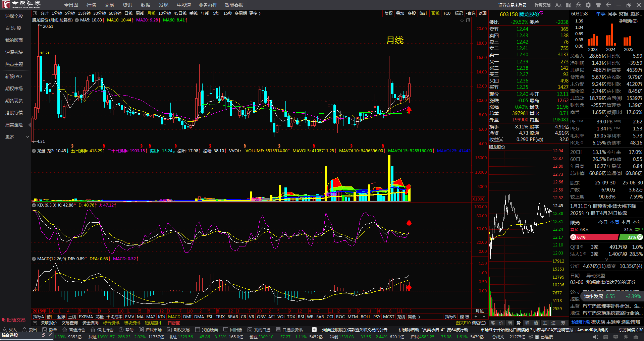
Task: Click the minus zoom button next to 模板
Action: click(484, 317)
